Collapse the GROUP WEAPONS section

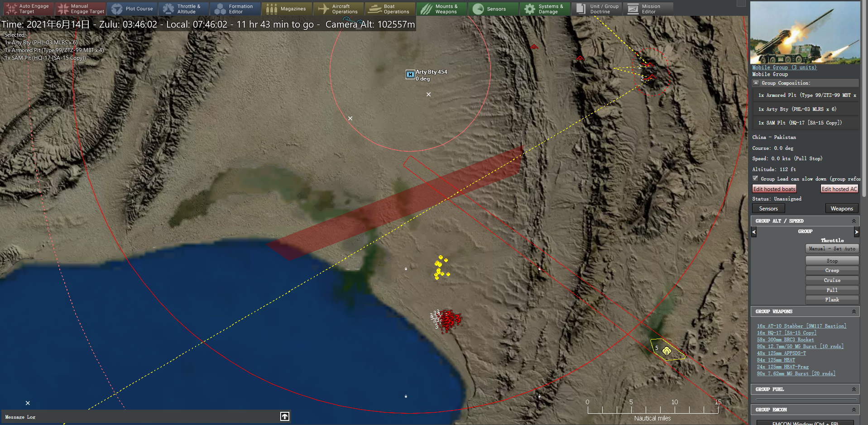tap(854, 311)
